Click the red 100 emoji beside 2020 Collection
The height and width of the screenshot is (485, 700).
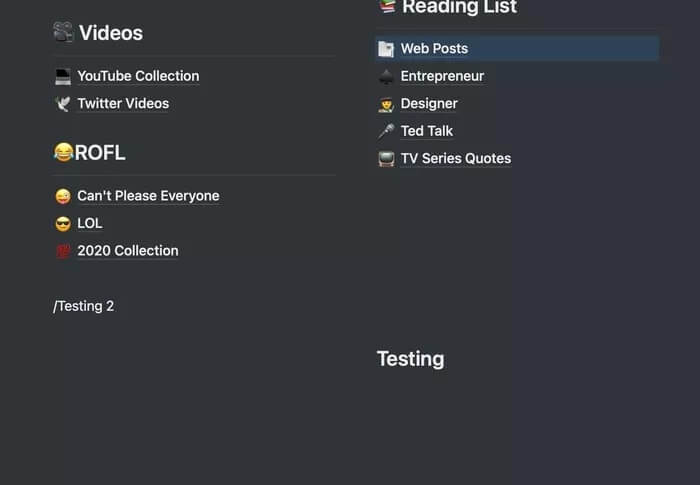[63, 251]
